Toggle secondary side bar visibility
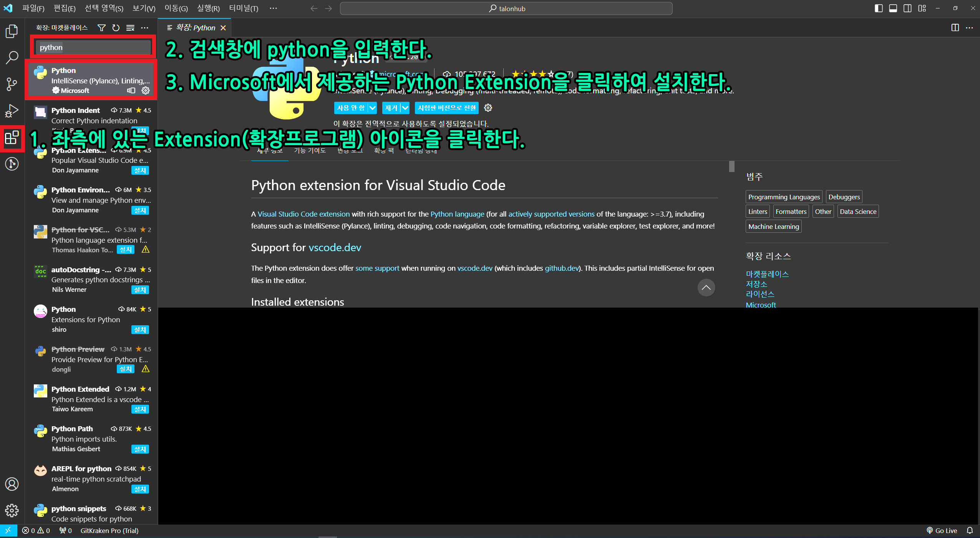 point(907,8)
